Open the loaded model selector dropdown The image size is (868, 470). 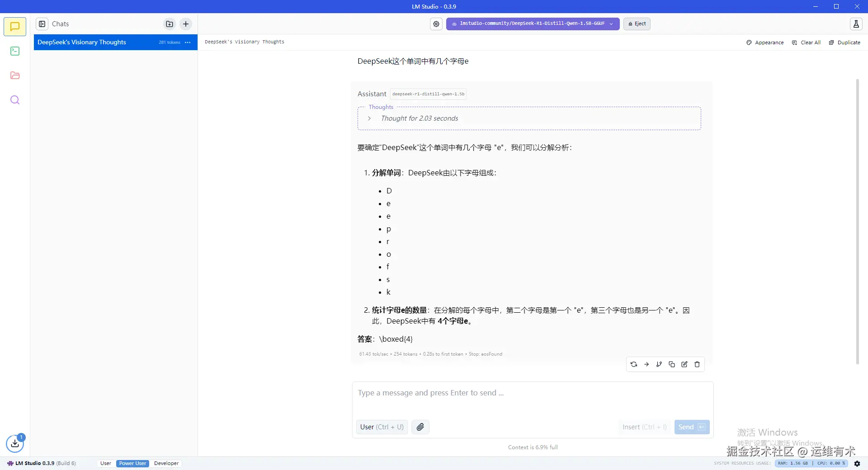(532, 23)
